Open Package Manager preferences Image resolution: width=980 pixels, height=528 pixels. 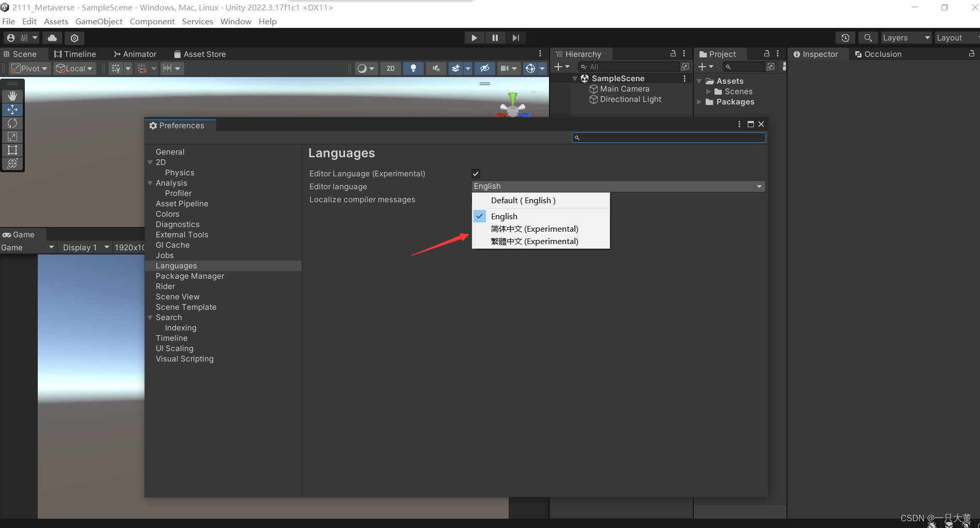pyautogui.click(x=190, y=276)
